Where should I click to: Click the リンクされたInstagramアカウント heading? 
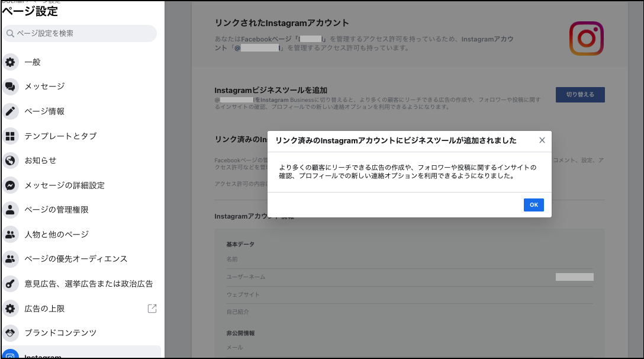coord(282,23)
